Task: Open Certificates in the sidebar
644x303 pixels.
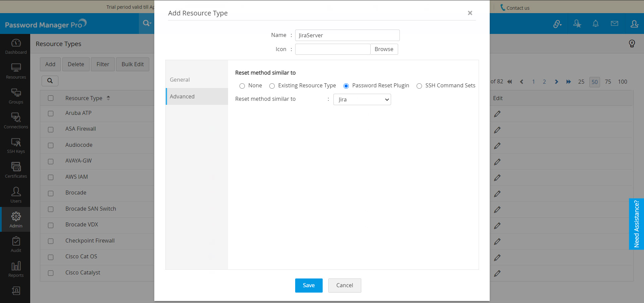Action: click(16, 170)
